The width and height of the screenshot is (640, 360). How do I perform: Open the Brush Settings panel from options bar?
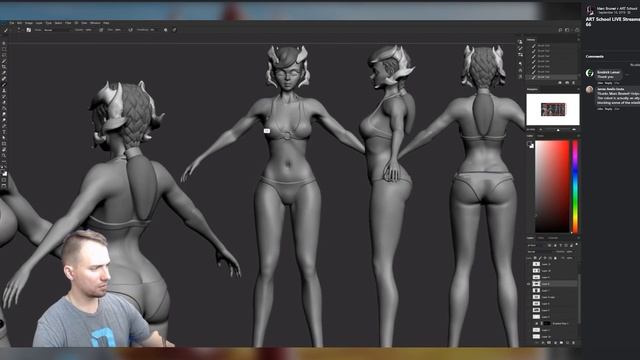click(x=29, y=30)
